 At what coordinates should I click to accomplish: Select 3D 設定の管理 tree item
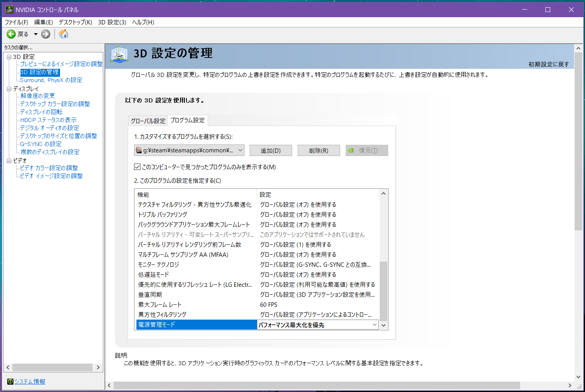[x=40, y=72]
